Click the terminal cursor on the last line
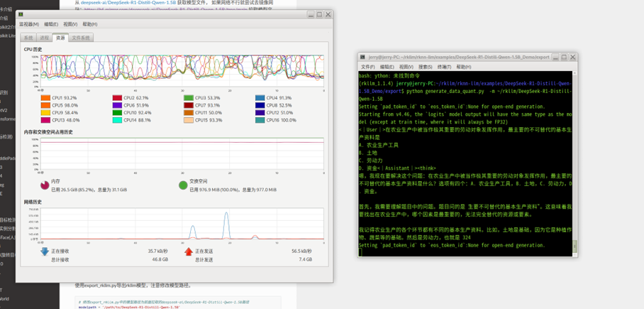The width and height of the screenshot is (644, 309). coord(360,252)
